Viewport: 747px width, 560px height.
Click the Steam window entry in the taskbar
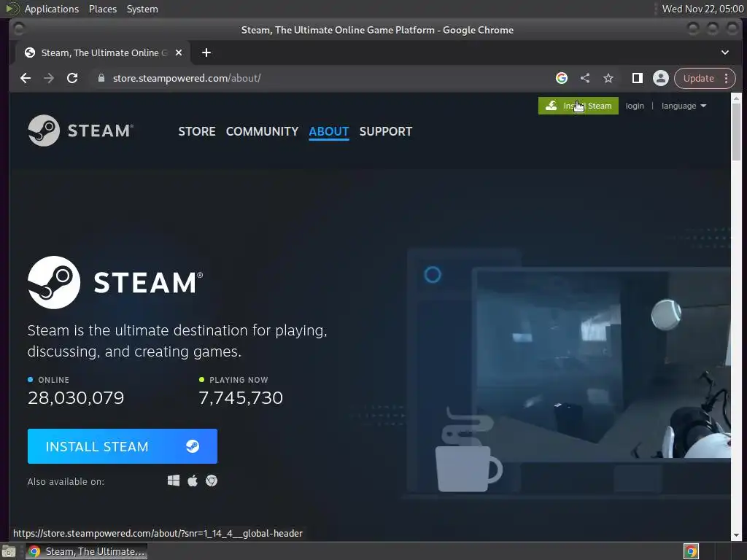[86, 551]
